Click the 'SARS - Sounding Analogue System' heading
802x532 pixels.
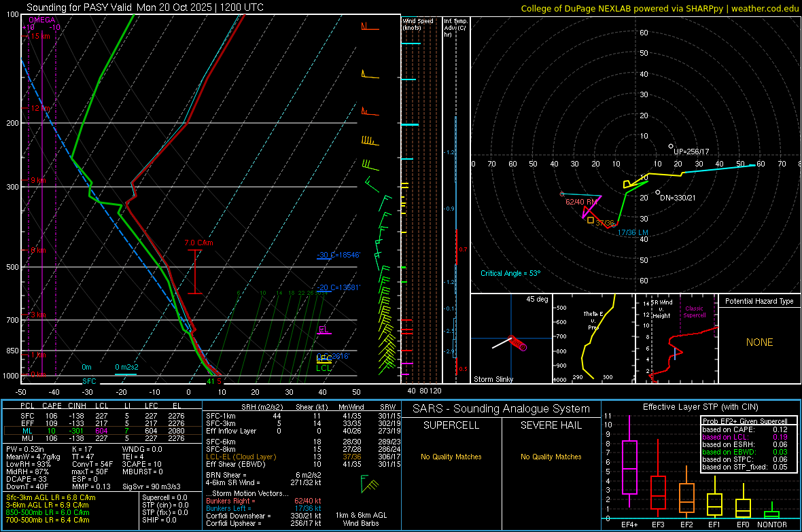click(502, 409)
